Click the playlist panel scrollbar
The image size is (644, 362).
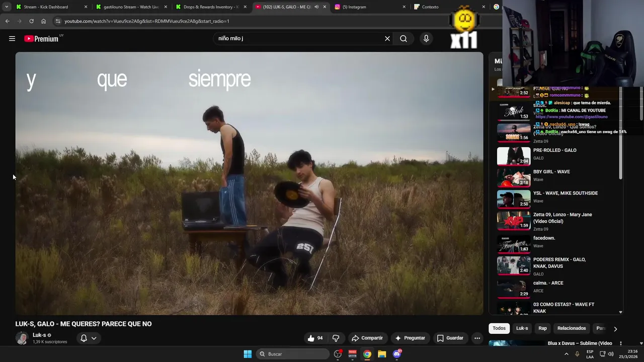click(x=620, y=134)
